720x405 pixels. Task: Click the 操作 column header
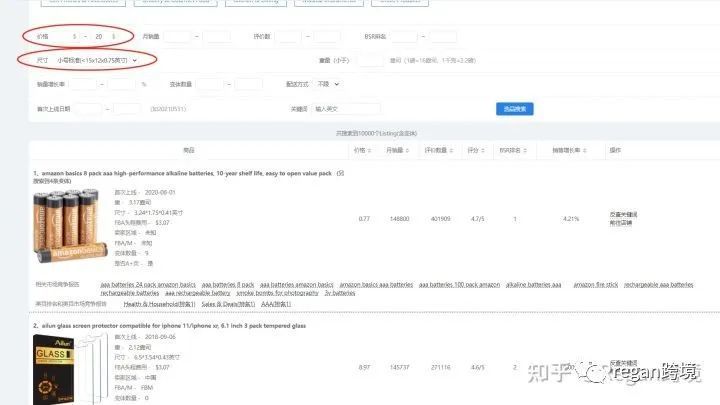point(615,151)
